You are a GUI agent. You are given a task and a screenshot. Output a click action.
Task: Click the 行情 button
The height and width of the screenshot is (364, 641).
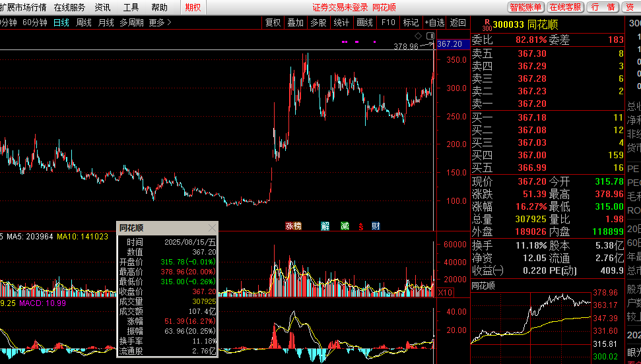tap(603, 7)
